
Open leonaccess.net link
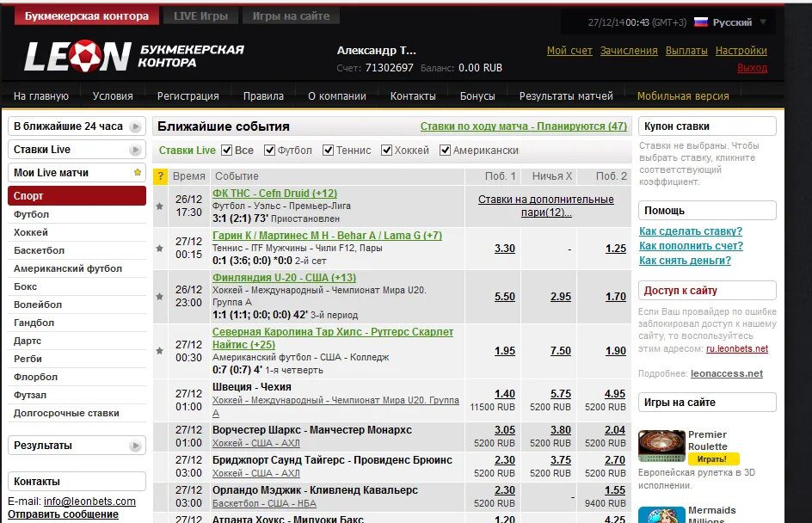click(727, 373)
